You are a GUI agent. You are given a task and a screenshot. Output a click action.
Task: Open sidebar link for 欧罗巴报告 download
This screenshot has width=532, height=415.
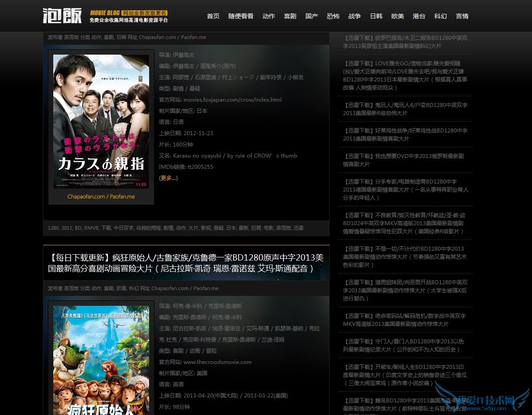click(x=405, y=42)
